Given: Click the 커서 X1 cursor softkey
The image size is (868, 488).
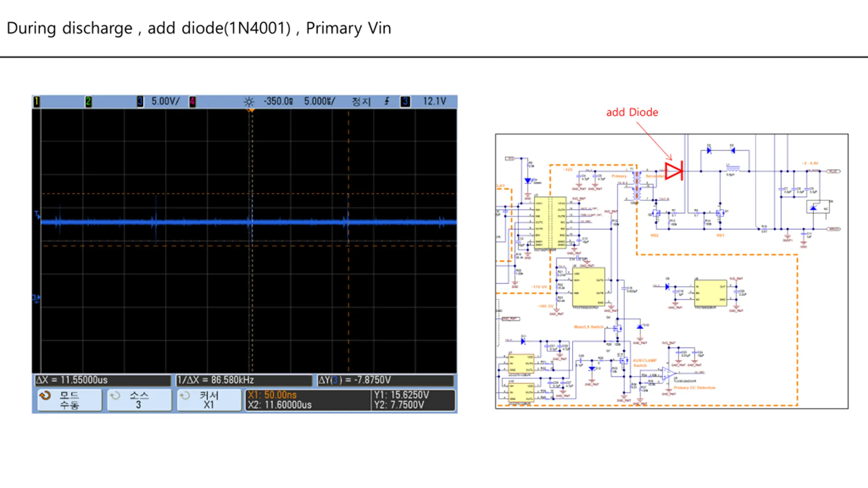Looking at the screenshot, I should pyautogui.click(x=209, y=400).
